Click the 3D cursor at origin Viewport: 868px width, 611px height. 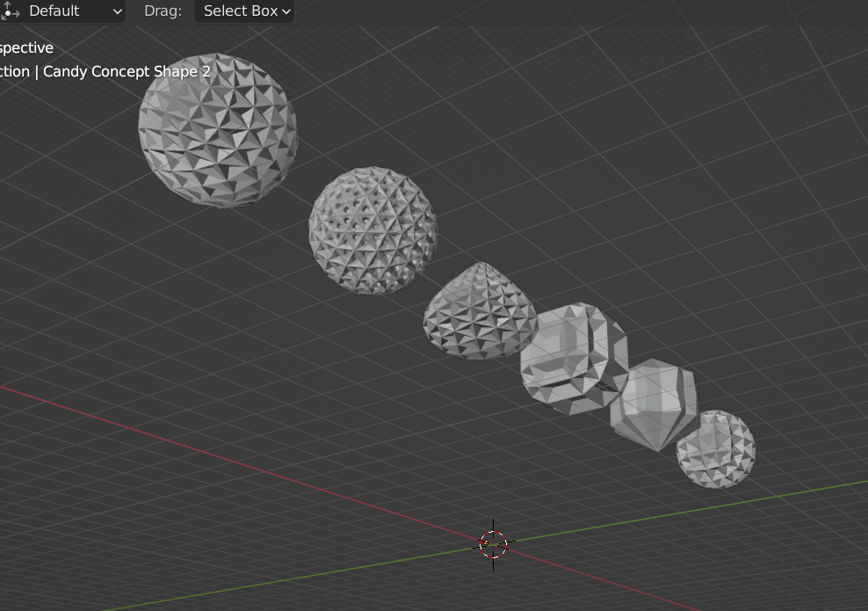pyautogui.click(x=493, y=544)
